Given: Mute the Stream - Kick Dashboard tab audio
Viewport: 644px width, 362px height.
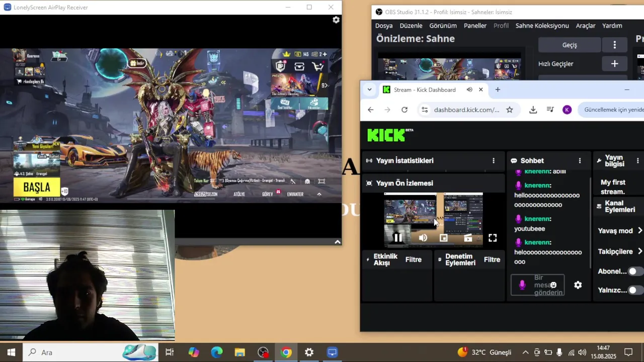Looking at the screenshot, I should (x=469, y=89).
